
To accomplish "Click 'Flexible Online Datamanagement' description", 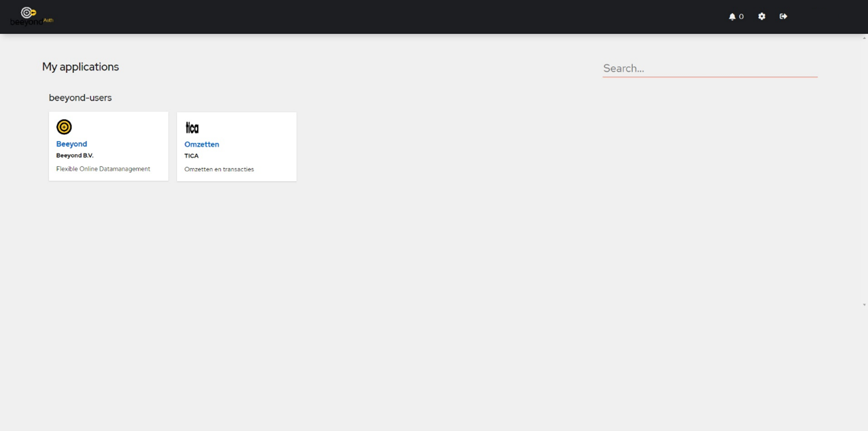I will [x=103, y=169].
